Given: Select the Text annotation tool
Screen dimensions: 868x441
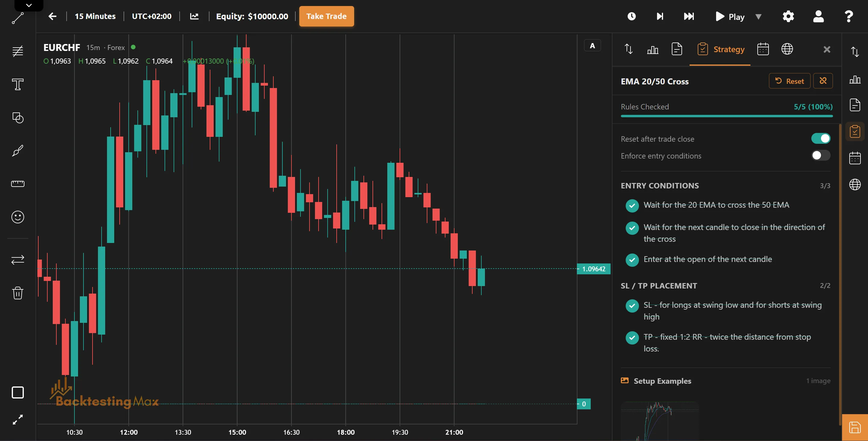Looking at the screenshot, I should (17, 84).
